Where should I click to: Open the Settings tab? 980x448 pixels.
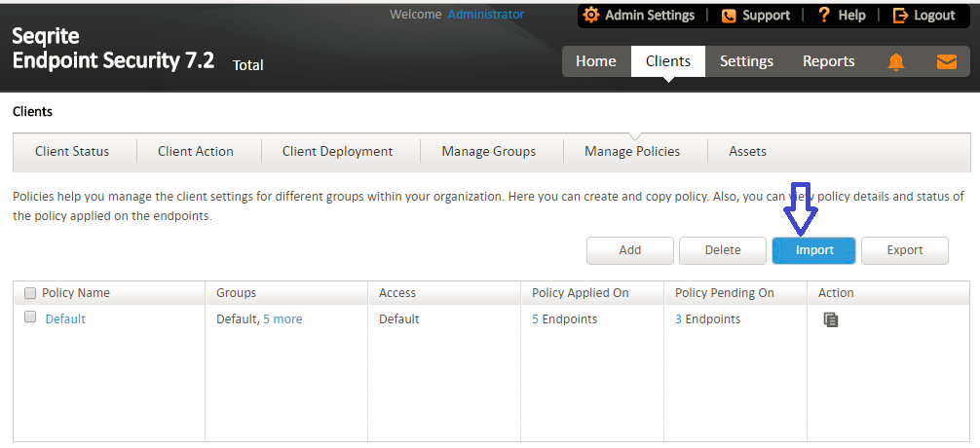point(746,61)
